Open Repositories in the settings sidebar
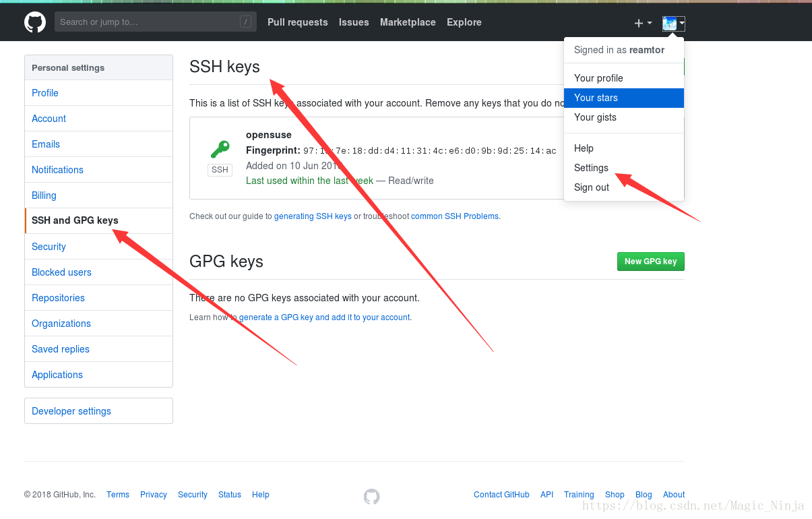 coord(98,298)
